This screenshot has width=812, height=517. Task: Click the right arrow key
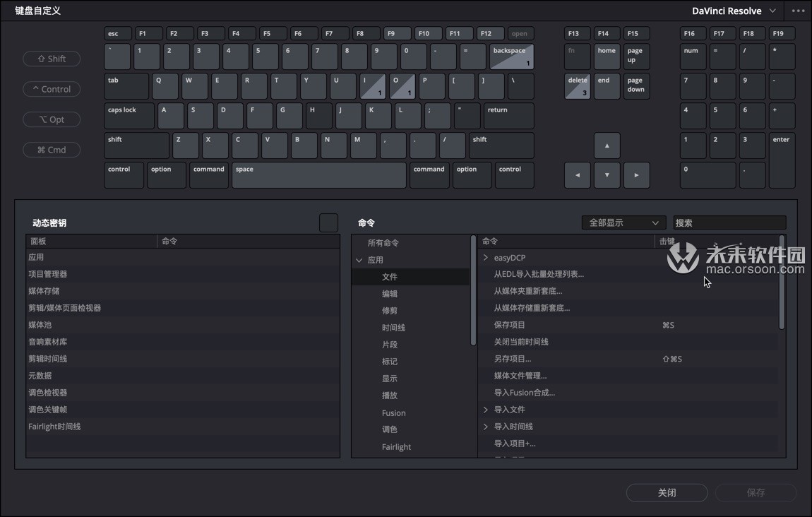636,175
